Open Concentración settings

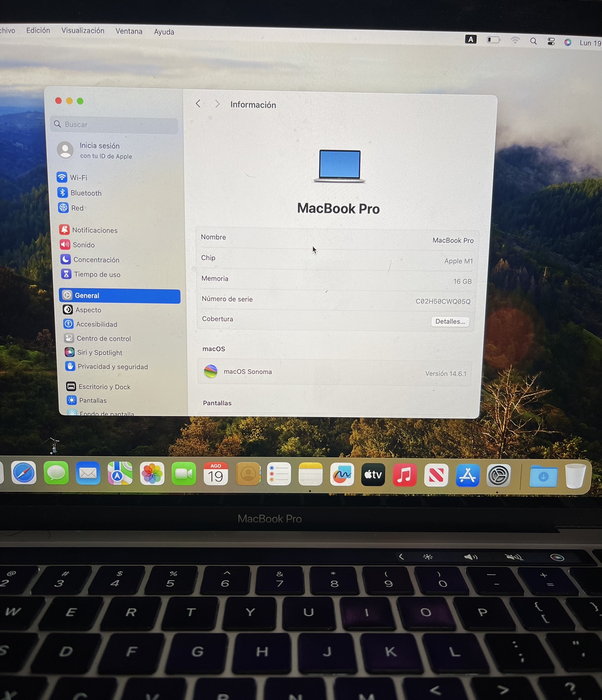click(90, 259)
